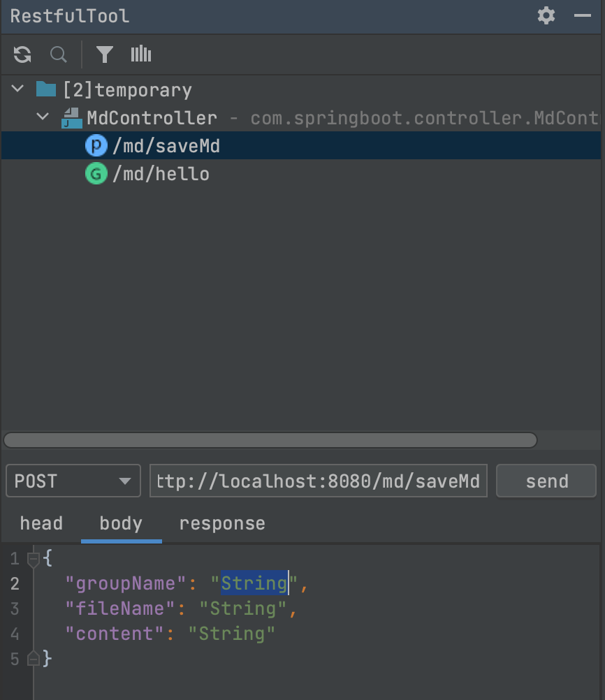Hide the RestfulTool panel with the minus icon
This screenshot has height=700, width=605.
[x=583, y=15]
